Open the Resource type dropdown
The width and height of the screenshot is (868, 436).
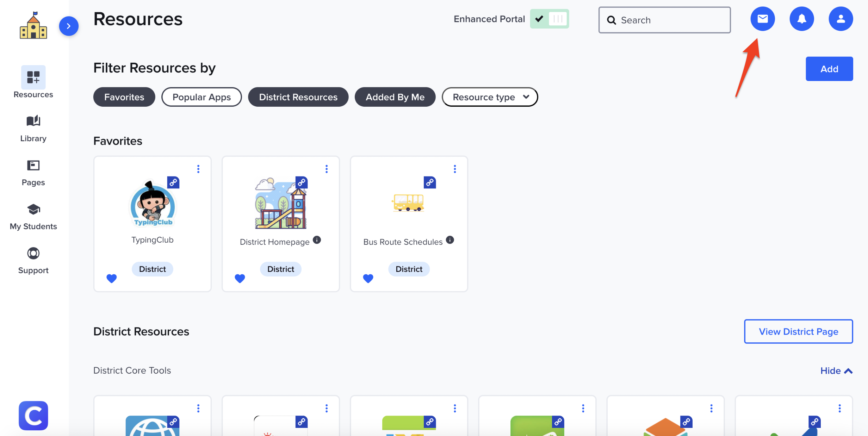489,97
